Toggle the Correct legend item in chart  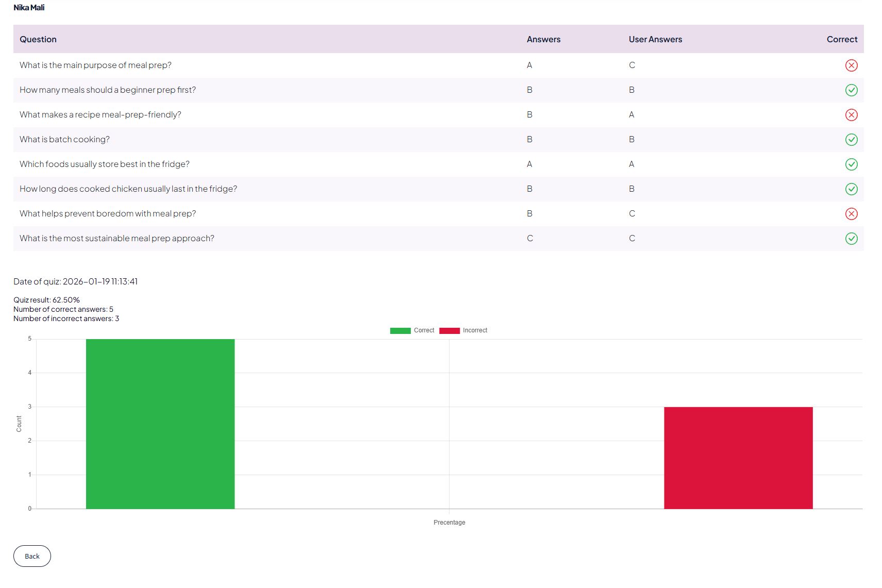[x=424, y=330]
